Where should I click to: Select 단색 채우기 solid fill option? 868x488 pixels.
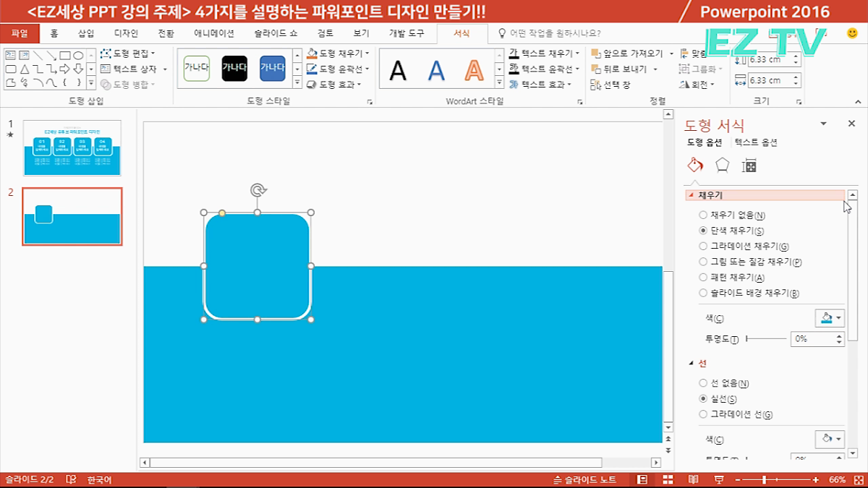pyautogui.click(x=731, y=231)
